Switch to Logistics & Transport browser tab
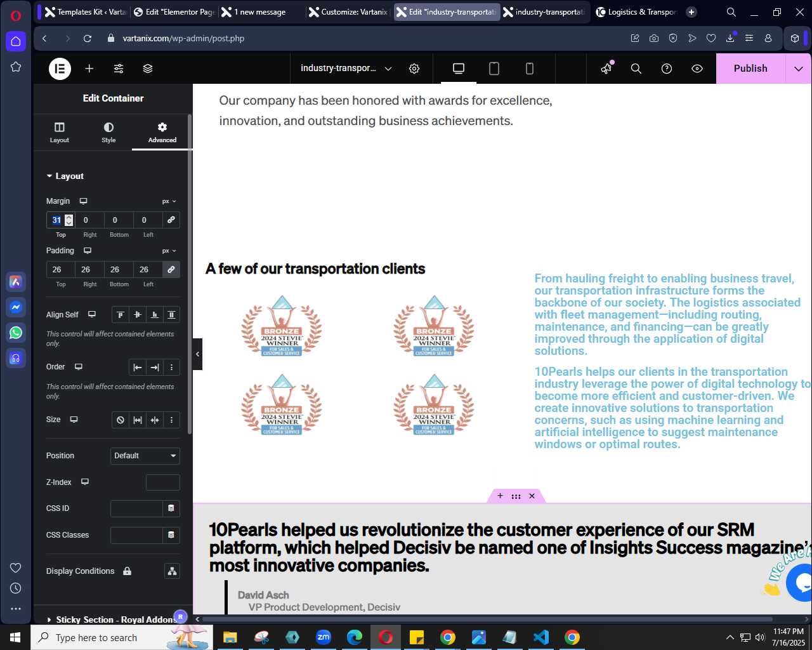 click(x=636, y=12)
